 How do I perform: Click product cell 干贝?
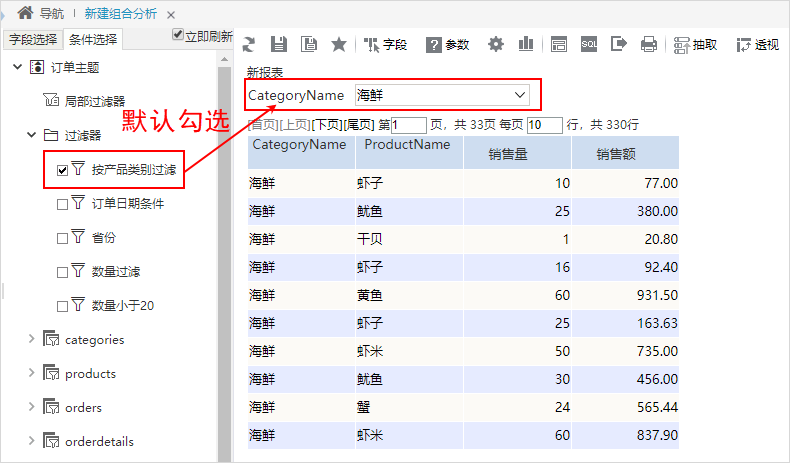(x=409, y=239)
